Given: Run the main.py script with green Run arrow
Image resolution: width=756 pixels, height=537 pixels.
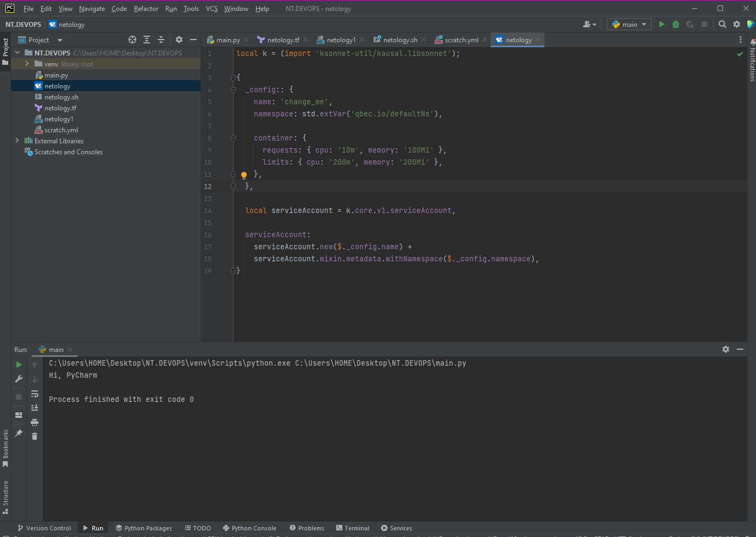Looking at the screenshot, I should point(661,24).
